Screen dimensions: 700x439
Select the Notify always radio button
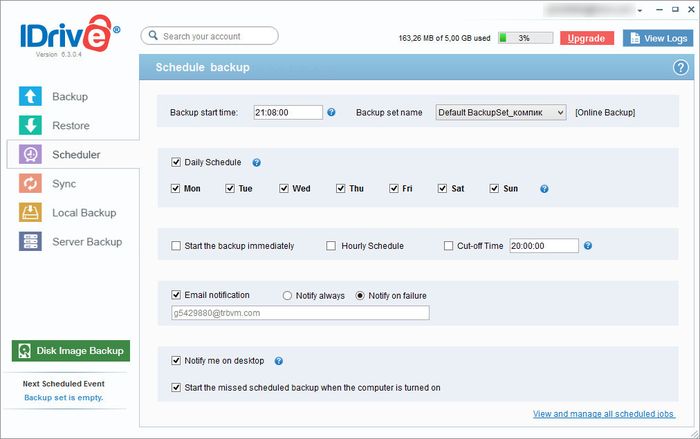tap(288, 296)
